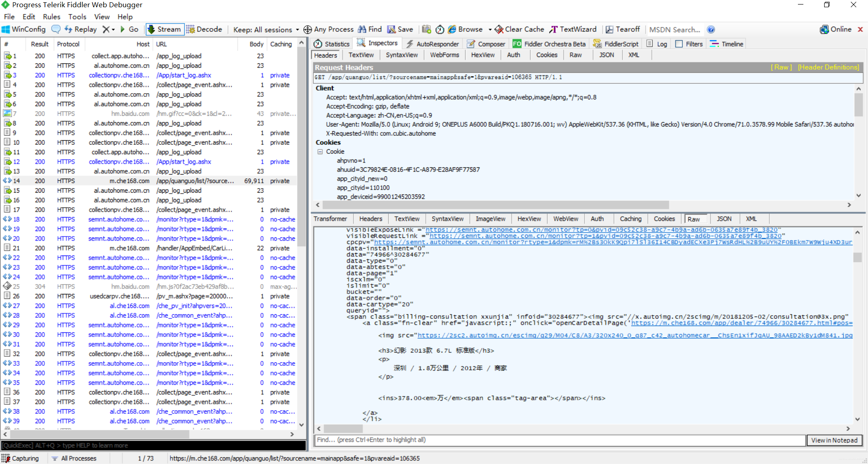The image size is (868, 464).
Task: Open the Tools menu
Action: pos(77,17)
